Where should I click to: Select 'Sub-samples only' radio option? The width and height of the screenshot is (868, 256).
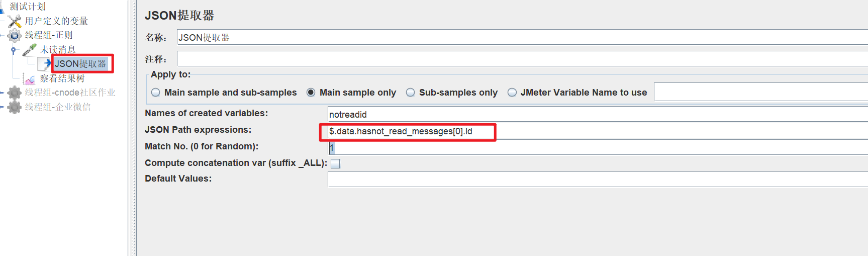coord(411,93)
